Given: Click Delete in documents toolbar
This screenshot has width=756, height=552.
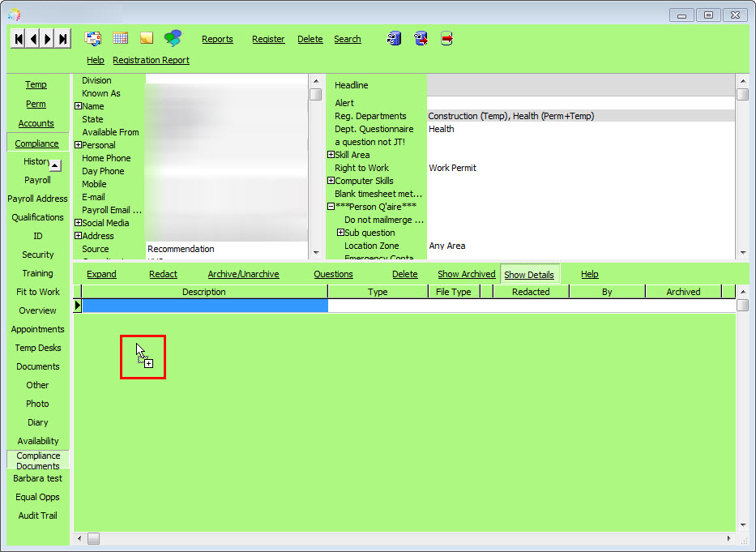Looking at the screenshot, I should click(405, 274).
